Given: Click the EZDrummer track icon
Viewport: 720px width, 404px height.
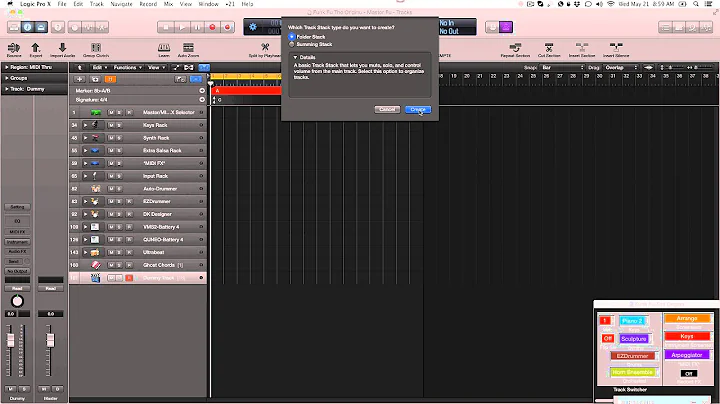Looking at the screenshot, I should click(x=95, y=201).
